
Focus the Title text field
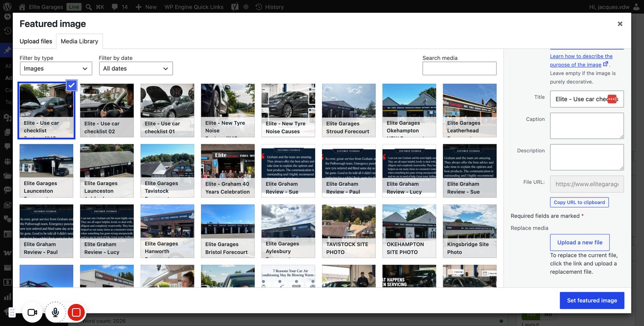click(587, 99)
